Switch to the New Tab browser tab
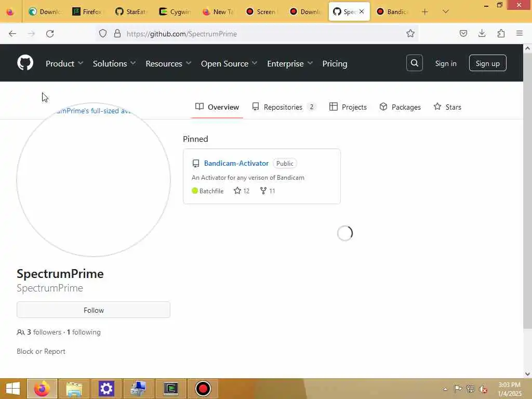Screen dimensions: 532x399 tap(219, 12)
